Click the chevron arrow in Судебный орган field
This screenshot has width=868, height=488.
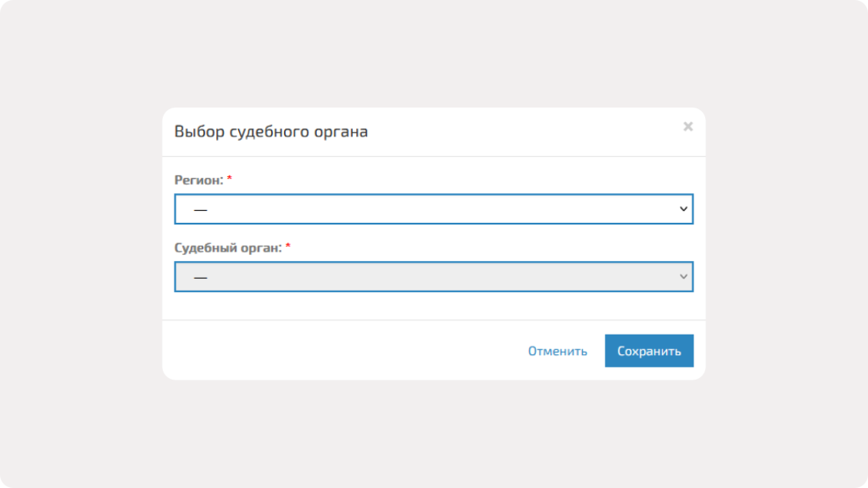[683, 277]
